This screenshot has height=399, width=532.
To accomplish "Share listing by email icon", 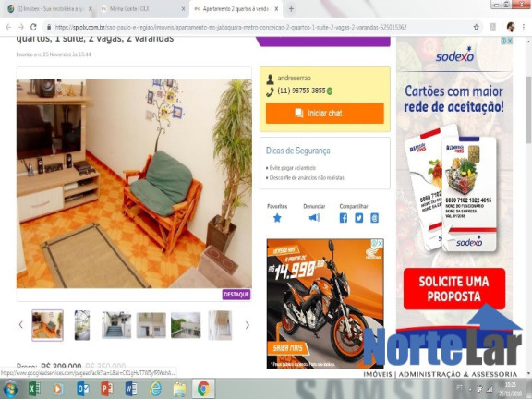I will 374,218.
